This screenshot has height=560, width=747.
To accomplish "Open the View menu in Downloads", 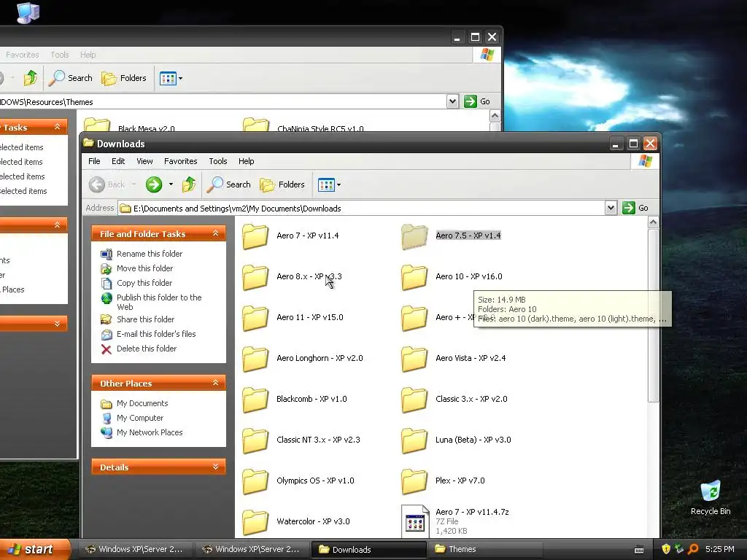I will (144, 161).
